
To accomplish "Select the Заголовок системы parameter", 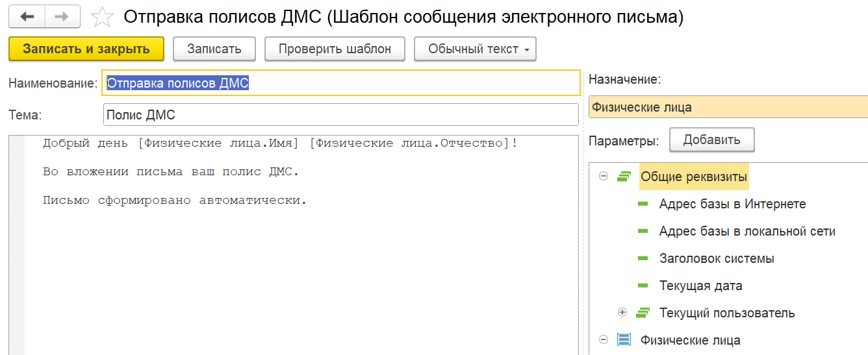I will (x=717, y=258).
